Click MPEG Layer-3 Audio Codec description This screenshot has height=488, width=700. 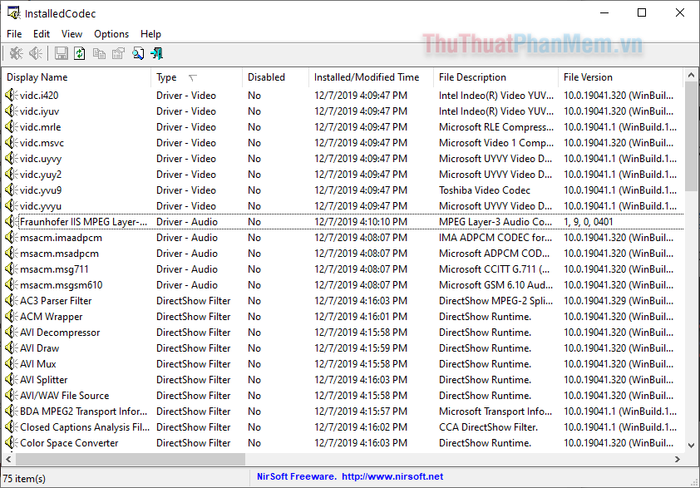pyautogui.click(x=495, y=222)
